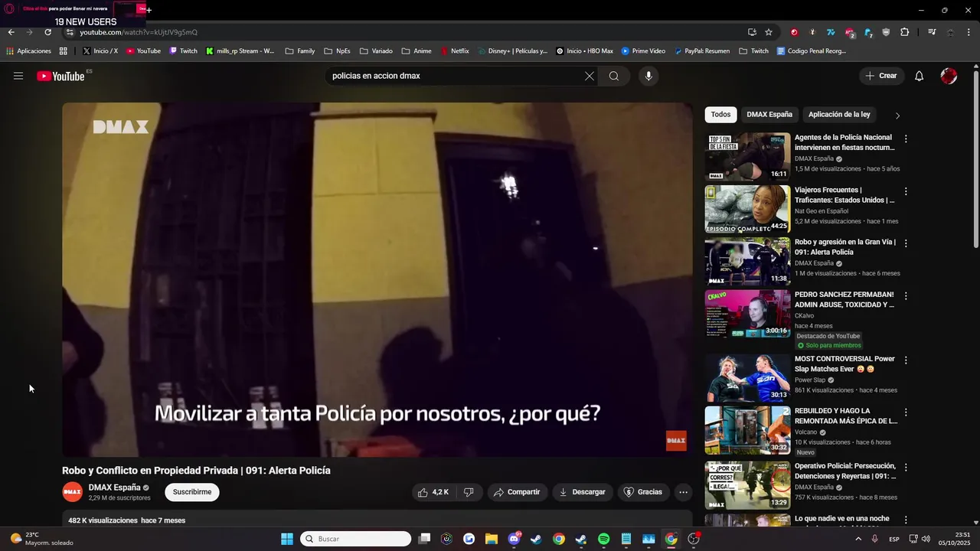This screenshot has width=980, height=551.
Task: Open the YouTube bookmark in bookmarks bar
Action: tap(143, 51)
